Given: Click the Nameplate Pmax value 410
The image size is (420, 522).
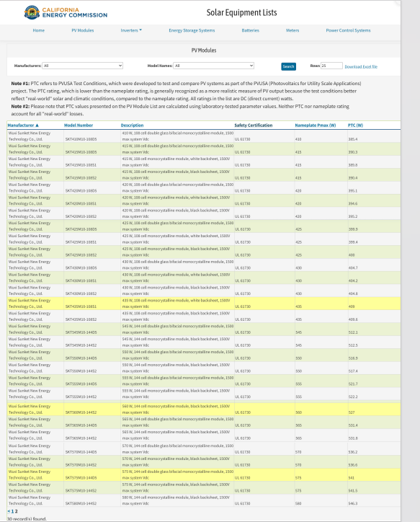Looking at the screenshot, I should click(298, 139).
